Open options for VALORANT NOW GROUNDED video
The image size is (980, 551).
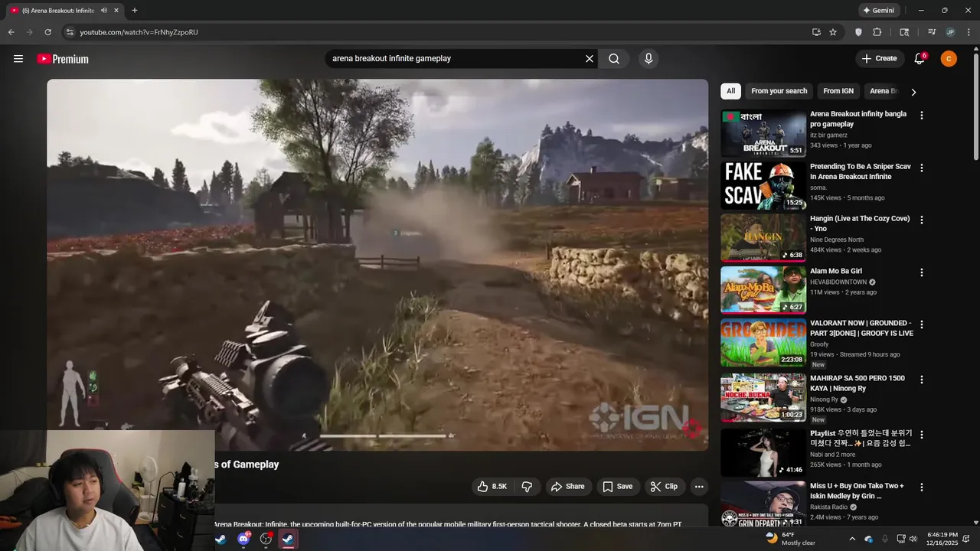(x=922, y=324)
